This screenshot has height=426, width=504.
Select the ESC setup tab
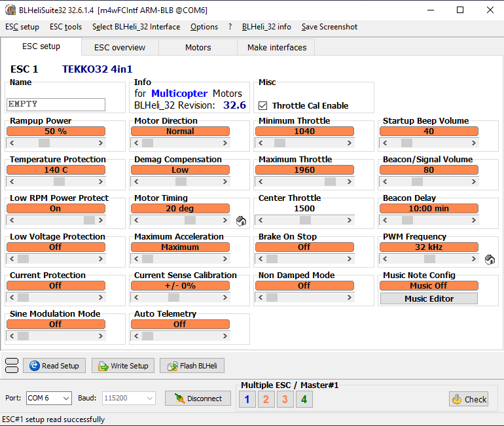tap(41, 46)
